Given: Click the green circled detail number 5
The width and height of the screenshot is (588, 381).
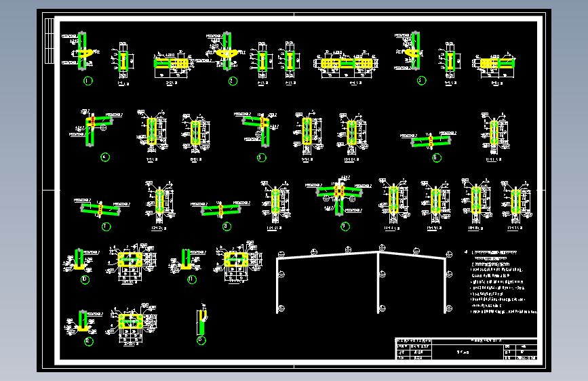Looking at the screenshot, I should [x=261, y=157].
